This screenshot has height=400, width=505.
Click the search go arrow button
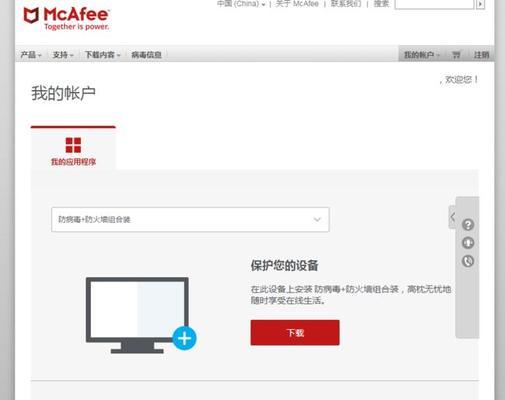click(x=480, y=4)
